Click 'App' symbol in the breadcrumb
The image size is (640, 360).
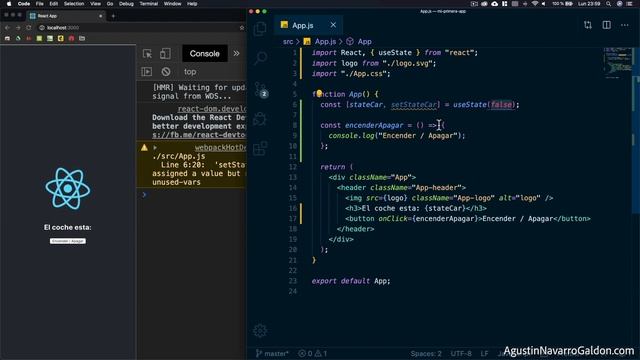(x=364, y=42)
